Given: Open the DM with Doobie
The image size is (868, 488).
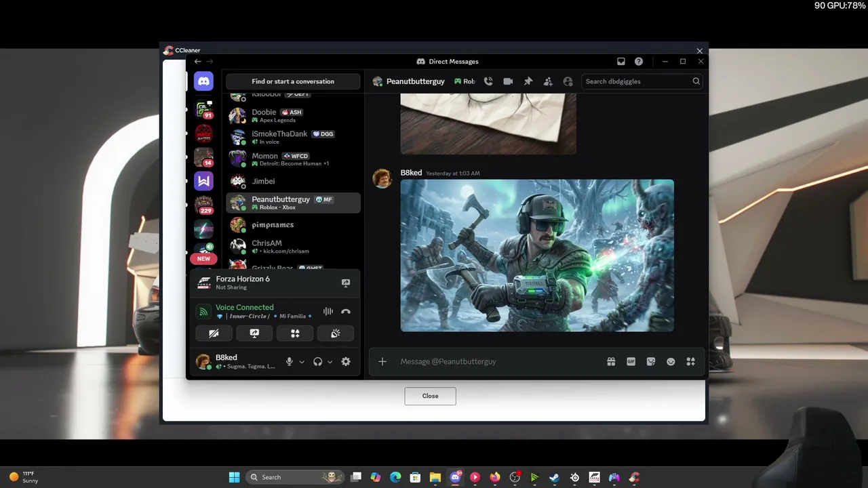Looking at the screenshot, I should pyautogui.click(x=293, y=116).
